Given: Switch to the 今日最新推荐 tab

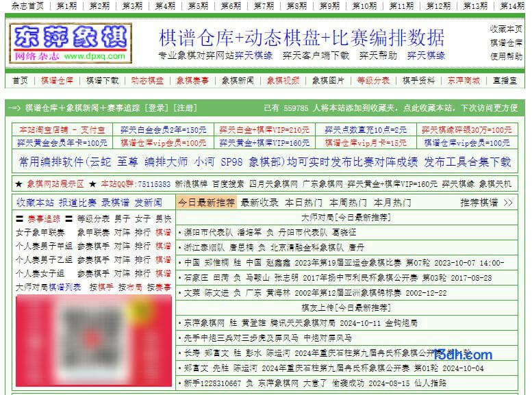Looking at the screenshot, I should pyautogui.click(x=207, y=203).
